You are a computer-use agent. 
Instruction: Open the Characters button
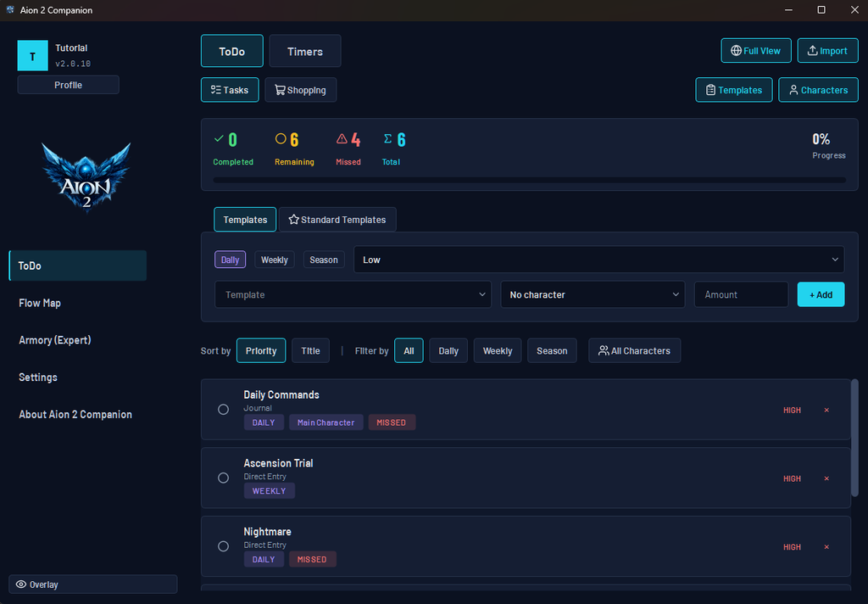pyautogui.click(x=818, y=90)
